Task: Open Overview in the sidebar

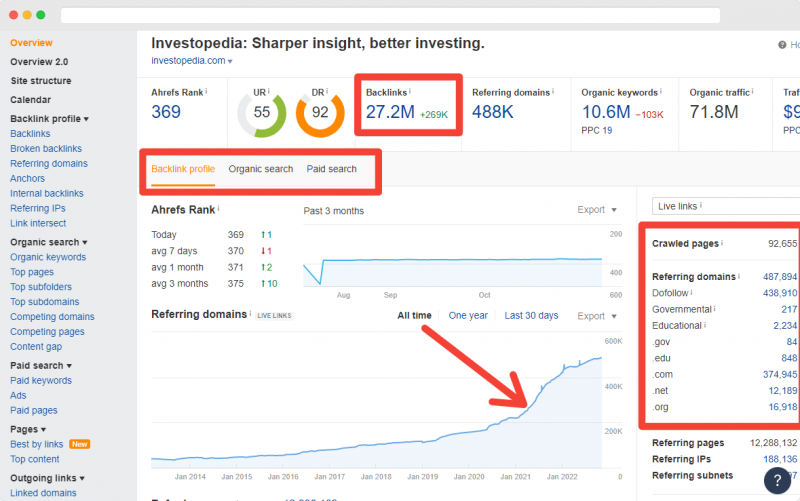Action: (x=31, y=43)
